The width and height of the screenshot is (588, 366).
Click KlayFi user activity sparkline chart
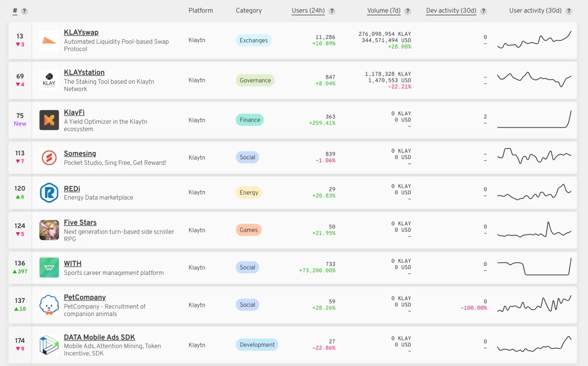534,120
